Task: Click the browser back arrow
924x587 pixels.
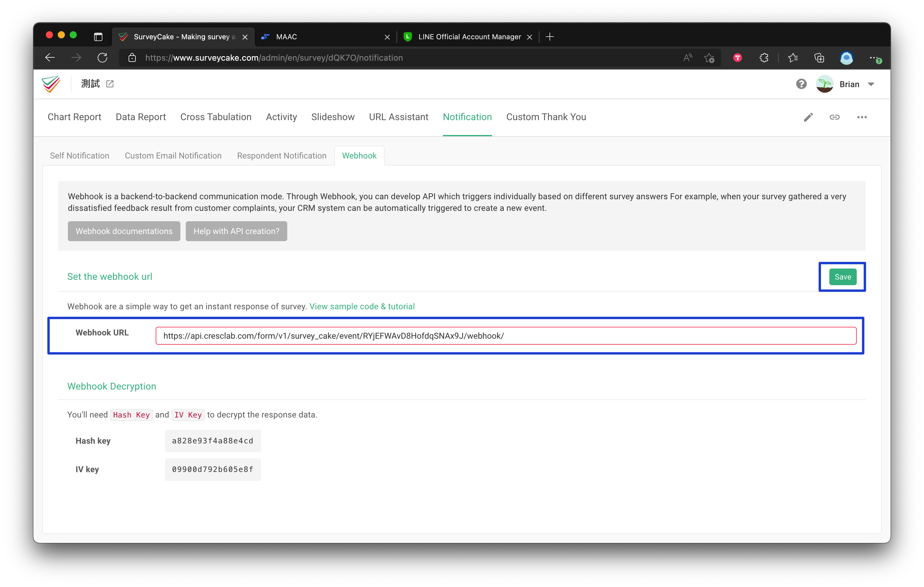Action: tap(50, 57)
